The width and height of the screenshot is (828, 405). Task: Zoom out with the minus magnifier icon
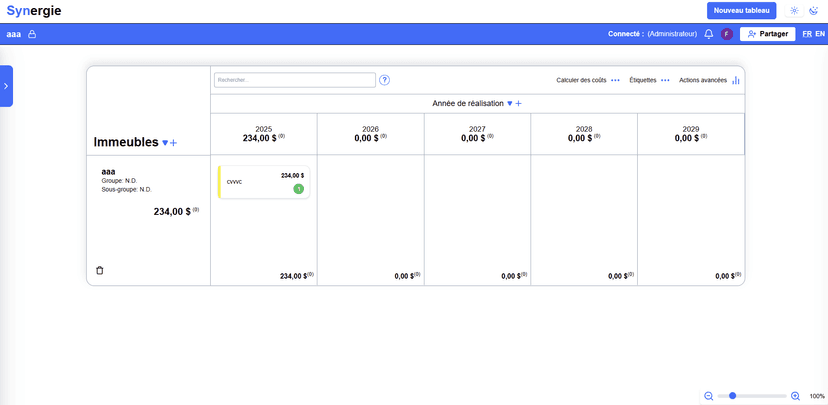709,396
